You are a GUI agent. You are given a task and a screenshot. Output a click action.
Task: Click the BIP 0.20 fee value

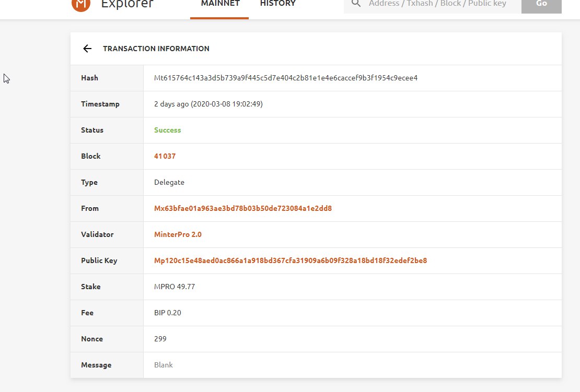point(167,313)
